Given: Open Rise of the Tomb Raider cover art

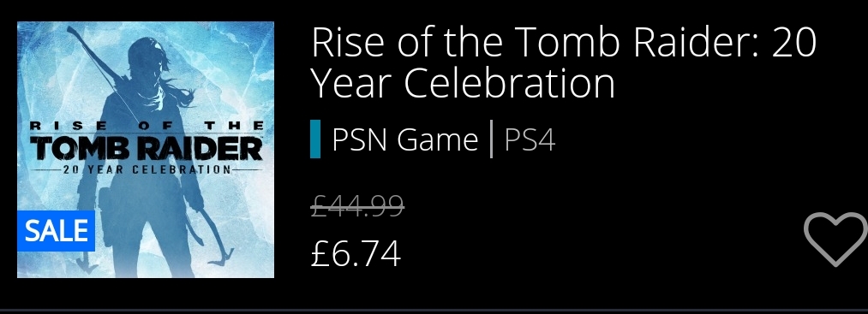Looking at the screenshot, I should [146, 149].
